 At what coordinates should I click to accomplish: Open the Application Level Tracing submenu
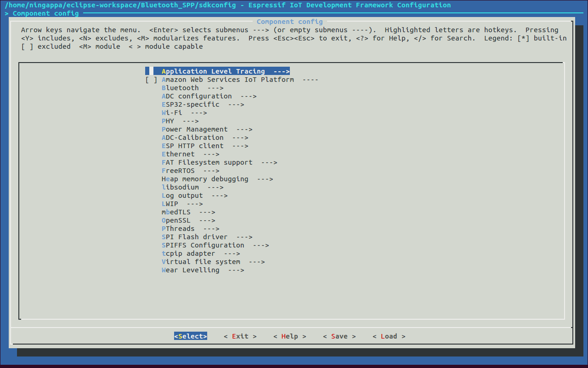click(x=217, y=71)
